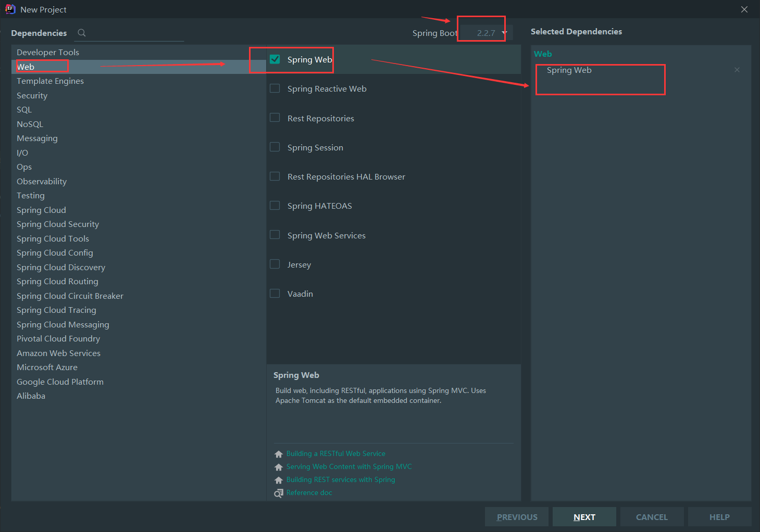The width and height of the screenshot is (760, 532).
Task: Open Spring Cloud Circuit Breaker category
Action: click(139, 296)
